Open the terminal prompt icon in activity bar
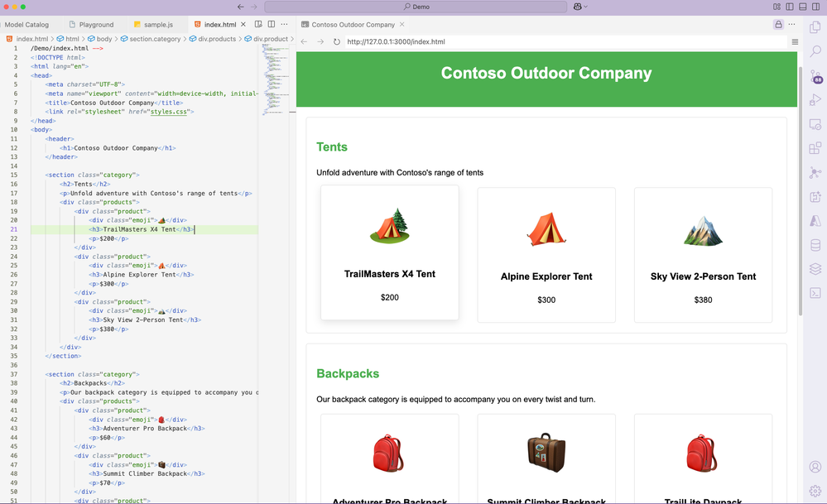 pyautogui.click(x=815, y=293)
